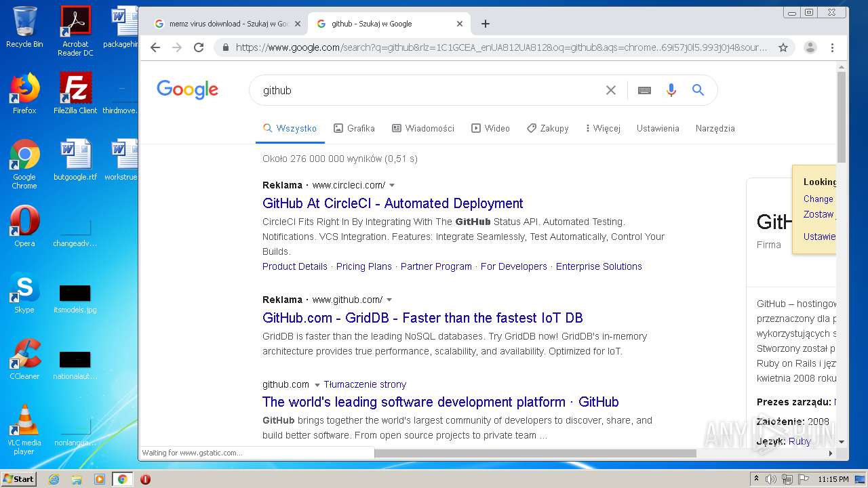Expand ad options arrow next to www.circleci.com
This screenshot has height=488, width=868.
point(392,185)
